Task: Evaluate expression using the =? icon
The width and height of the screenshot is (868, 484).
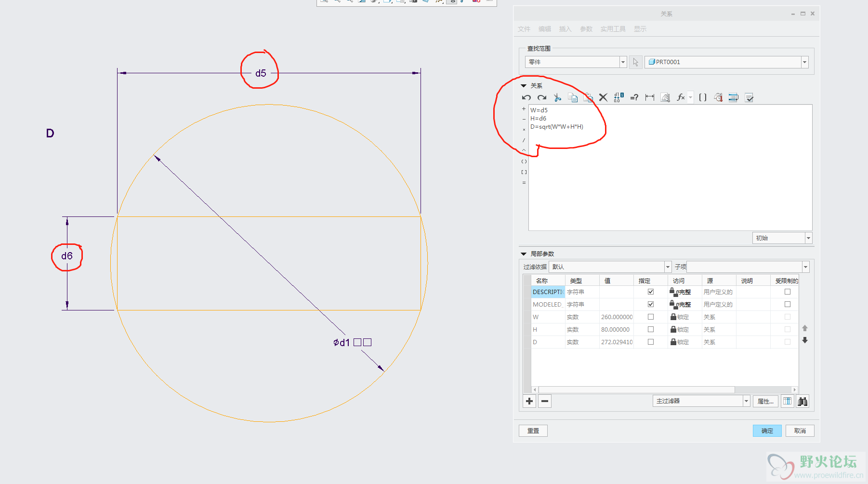Action: click(634, 97)
